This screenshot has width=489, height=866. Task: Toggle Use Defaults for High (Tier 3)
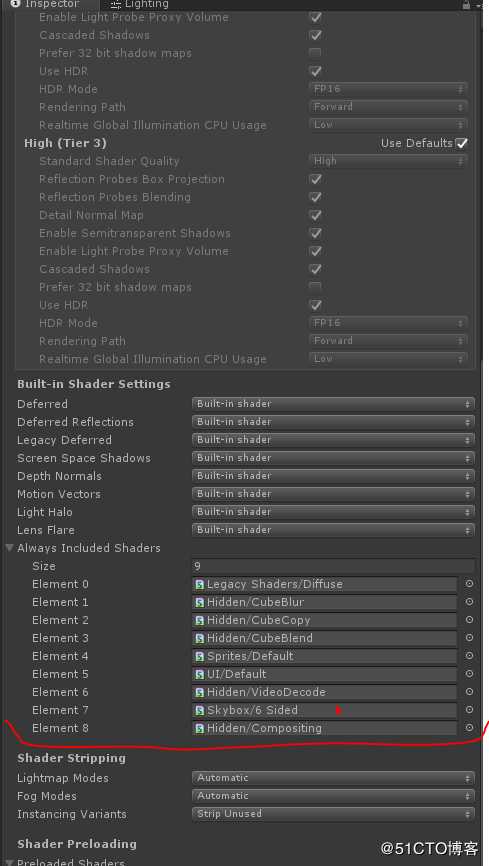(x=462, y=143)
